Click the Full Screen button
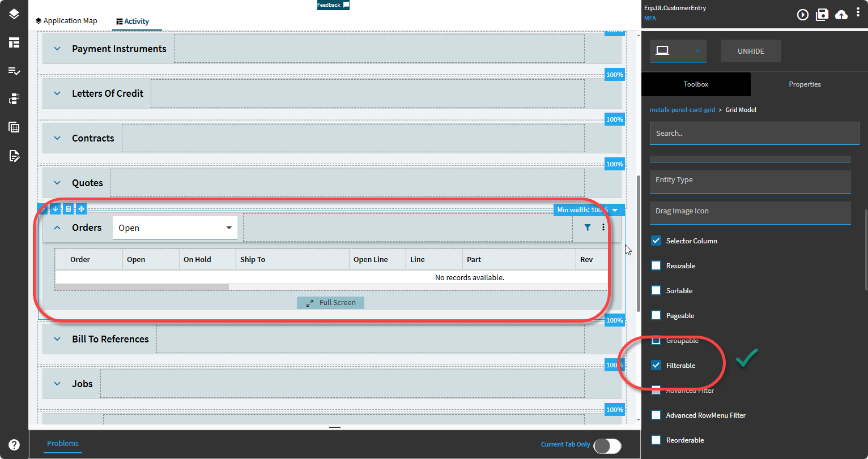This screenshot has height=459, width=868. [330, 303]
